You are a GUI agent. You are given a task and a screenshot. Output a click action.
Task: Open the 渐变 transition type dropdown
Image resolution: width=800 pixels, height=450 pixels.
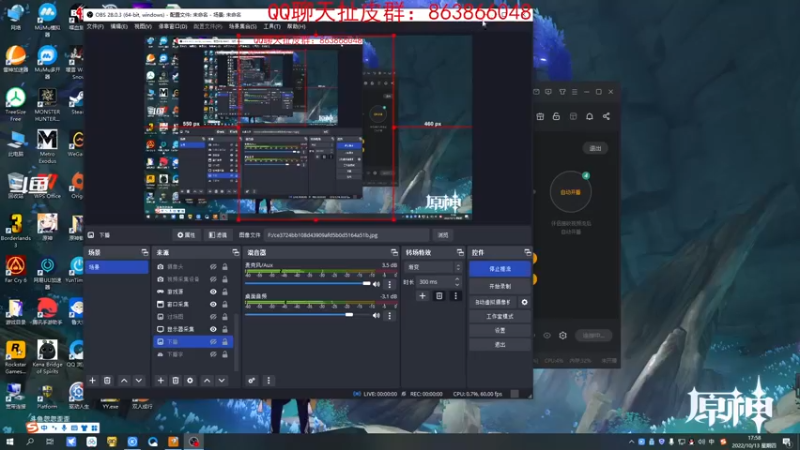[433, 267]
